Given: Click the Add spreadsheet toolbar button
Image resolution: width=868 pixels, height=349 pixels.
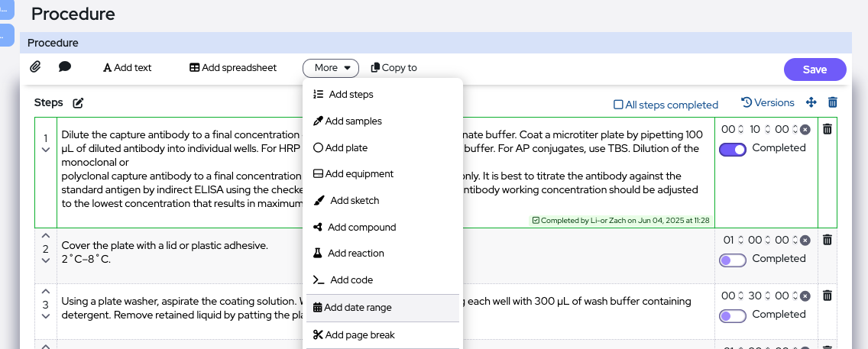Looking at the screenshot, I should tap(233, 68).
